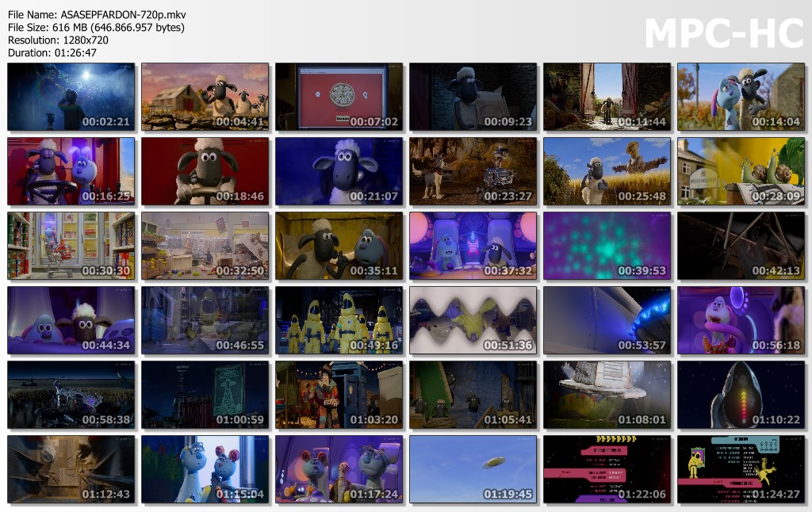
Task: Select the faded frame at 00:46:55
Action: 205,320
